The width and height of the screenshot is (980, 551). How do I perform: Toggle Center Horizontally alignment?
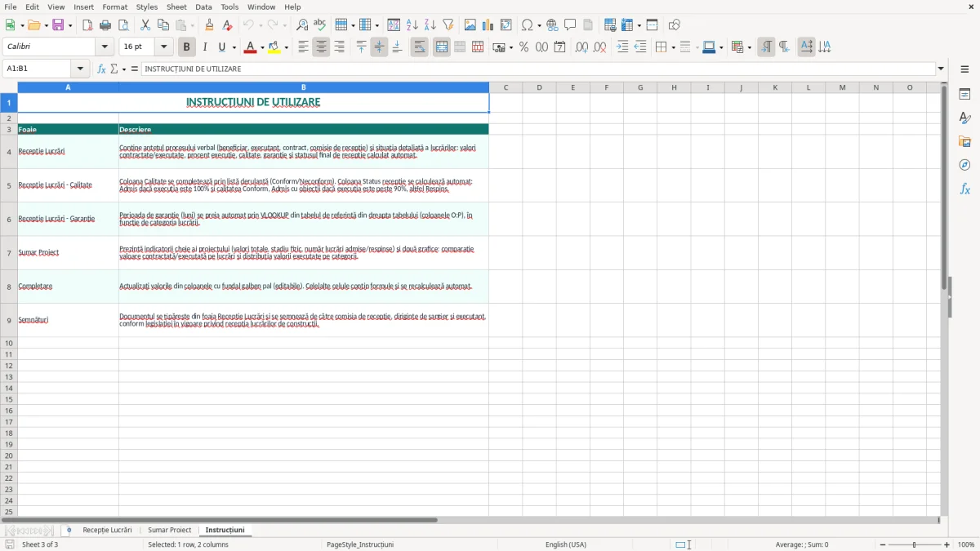(321, 47)
